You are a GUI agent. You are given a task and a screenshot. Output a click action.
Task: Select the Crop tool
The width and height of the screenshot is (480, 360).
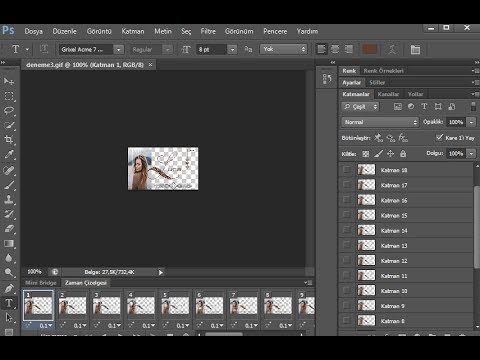[9, 140]
